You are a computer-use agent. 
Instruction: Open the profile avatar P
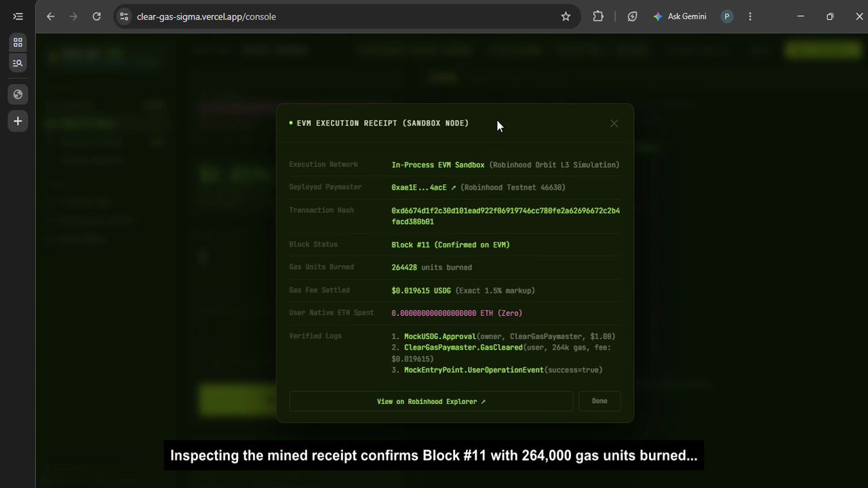point(727,16)
